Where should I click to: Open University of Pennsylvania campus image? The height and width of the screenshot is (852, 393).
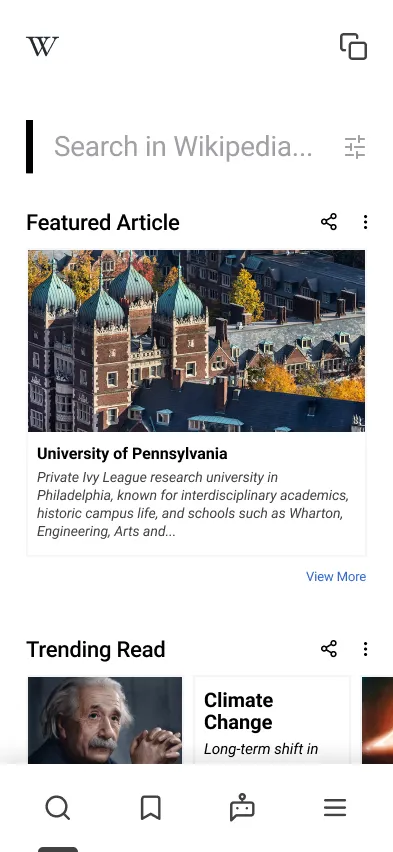197,341
